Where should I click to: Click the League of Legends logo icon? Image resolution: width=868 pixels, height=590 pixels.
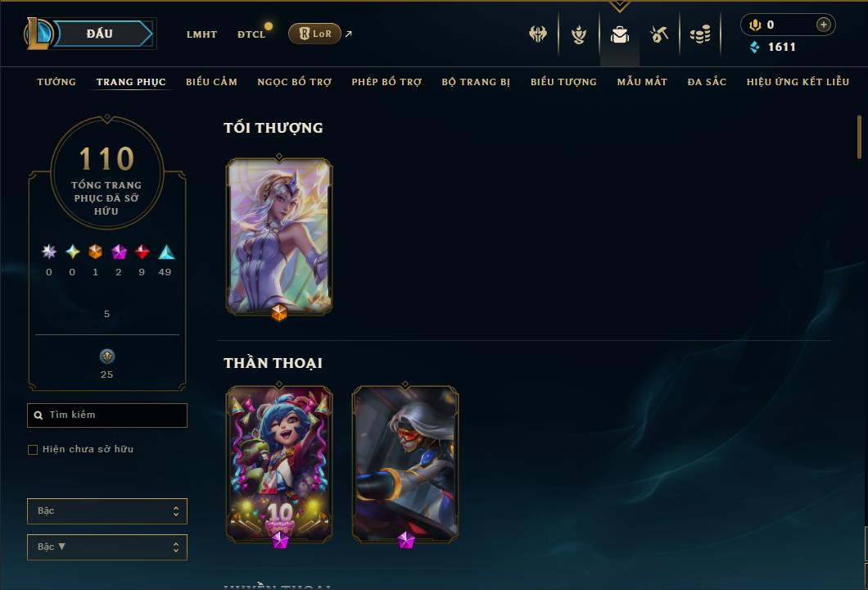pyautogui.click(x=38, y=34)
